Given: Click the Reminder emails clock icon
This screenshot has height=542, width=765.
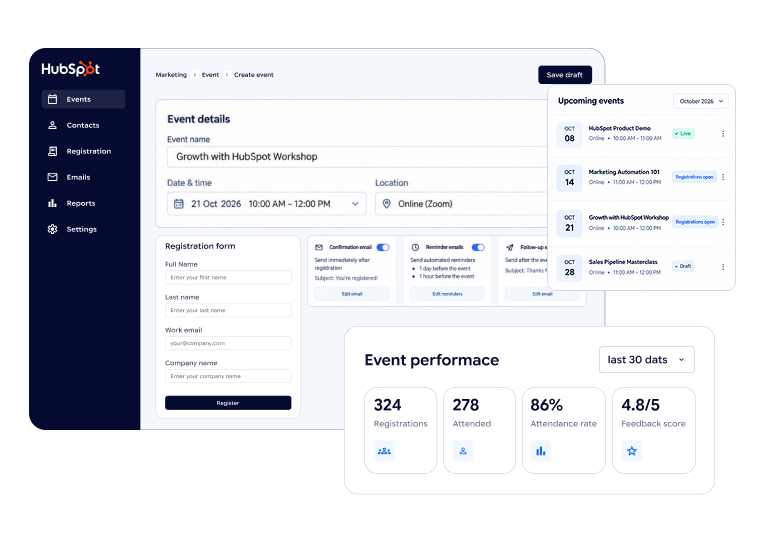Looking at the screenshot, I should [x=415, y=247].
